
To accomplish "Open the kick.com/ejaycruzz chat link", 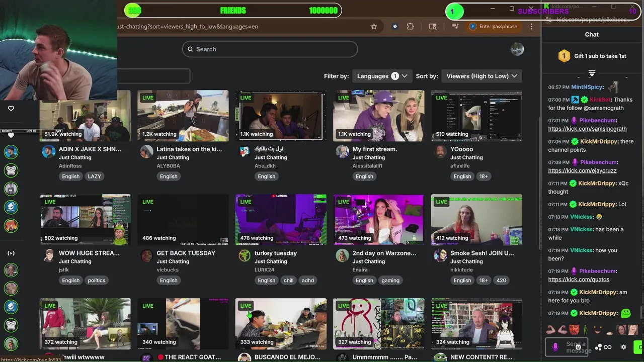I will click(582, 170).
